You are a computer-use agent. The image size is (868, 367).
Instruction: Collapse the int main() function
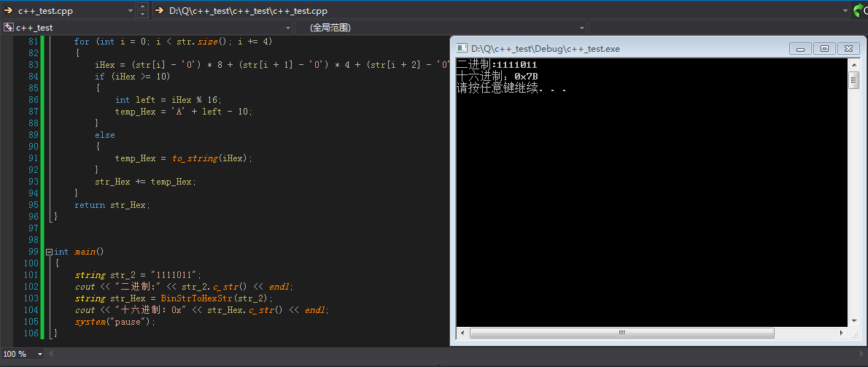49,251
